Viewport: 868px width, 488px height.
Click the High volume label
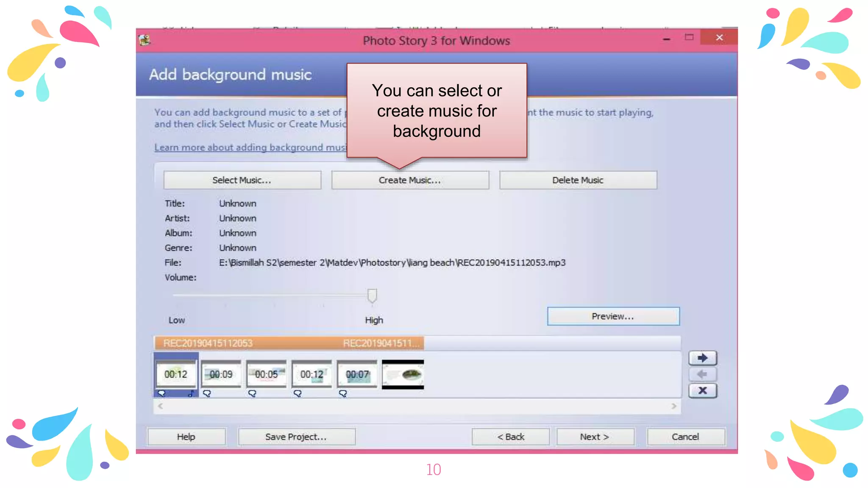pos(374,320)
